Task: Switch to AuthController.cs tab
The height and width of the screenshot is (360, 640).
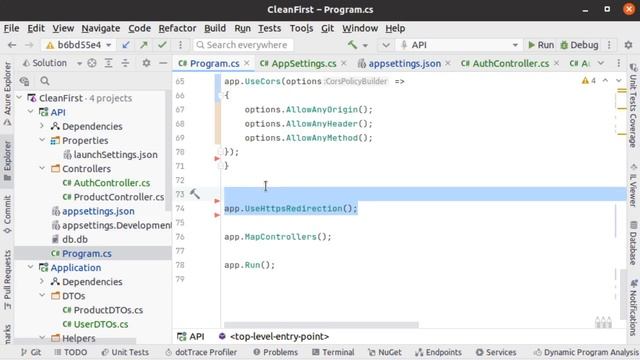Action: click(511, 64)
